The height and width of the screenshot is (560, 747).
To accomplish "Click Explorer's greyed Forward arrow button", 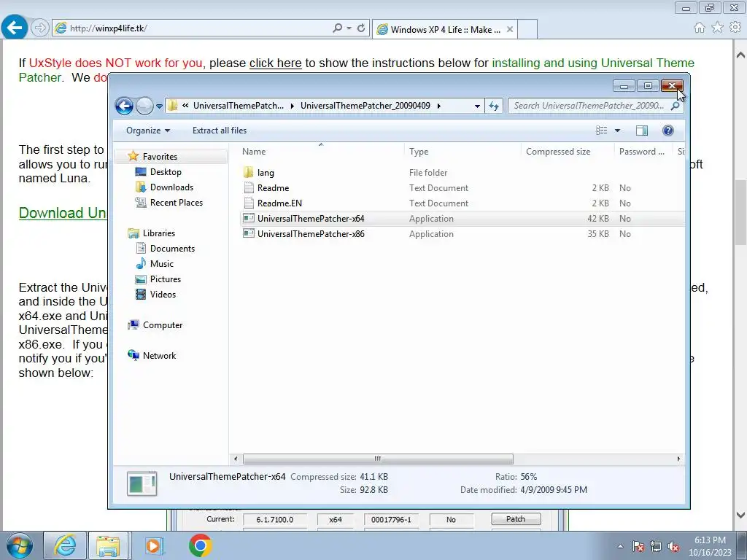I will (x=144, y=106).
